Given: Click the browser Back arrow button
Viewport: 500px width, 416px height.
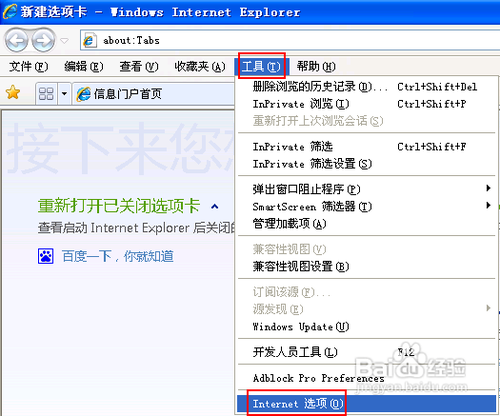Looking at the screenshot, I should (x=16, y=41).
